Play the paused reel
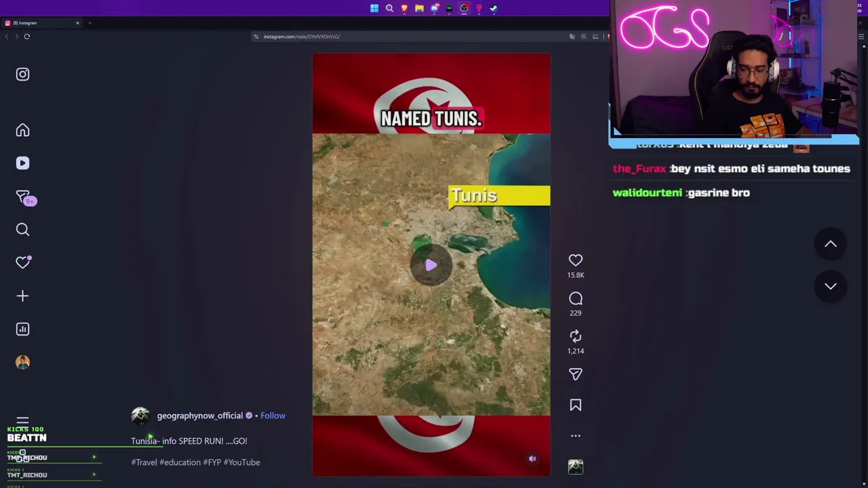The width and height of the screenshot is (868, 488). [x=431, y=266]
